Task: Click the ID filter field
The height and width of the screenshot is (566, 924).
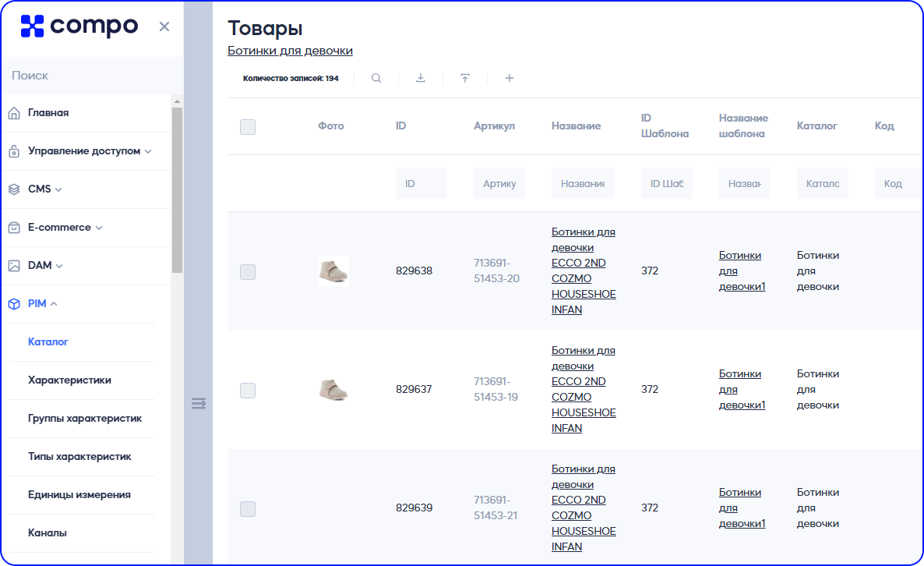Action: tap(421, 183)
